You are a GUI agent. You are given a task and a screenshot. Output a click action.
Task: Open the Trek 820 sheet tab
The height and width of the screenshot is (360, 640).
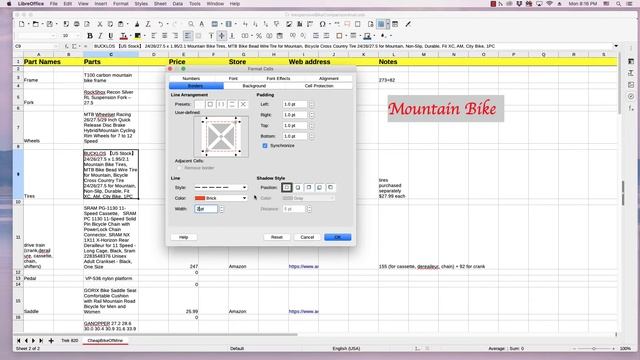pos(70,340)
